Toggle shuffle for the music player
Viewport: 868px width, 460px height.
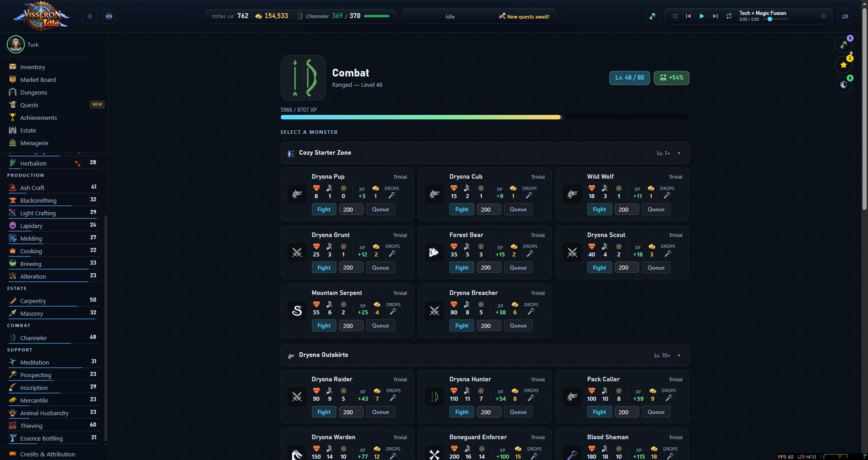675,16
